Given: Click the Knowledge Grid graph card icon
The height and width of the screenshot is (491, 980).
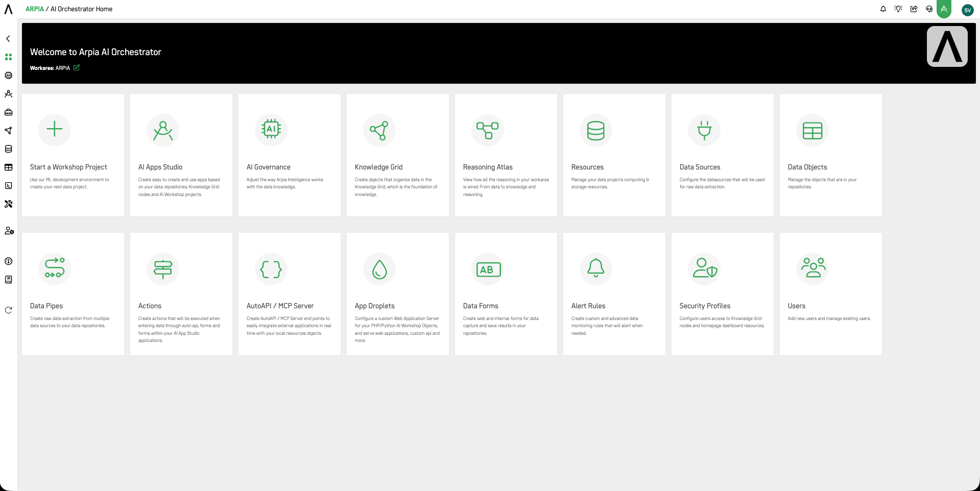Looking at the screenshot, I should pos(379,130).
